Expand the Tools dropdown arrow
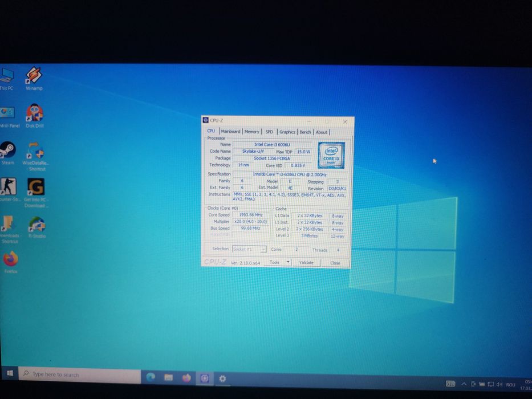Viewport: 532px width, 399px height. [x=288, y=262]
